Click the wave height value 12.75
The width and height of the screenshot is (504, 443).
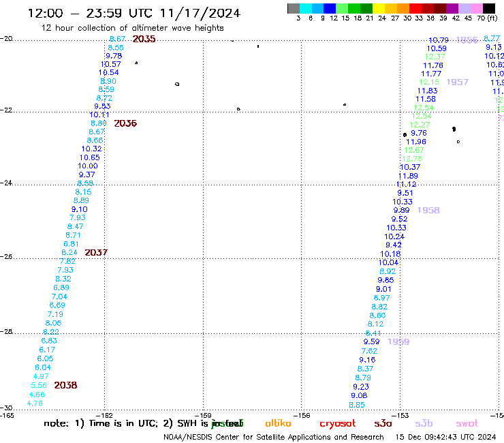[412, 159]
